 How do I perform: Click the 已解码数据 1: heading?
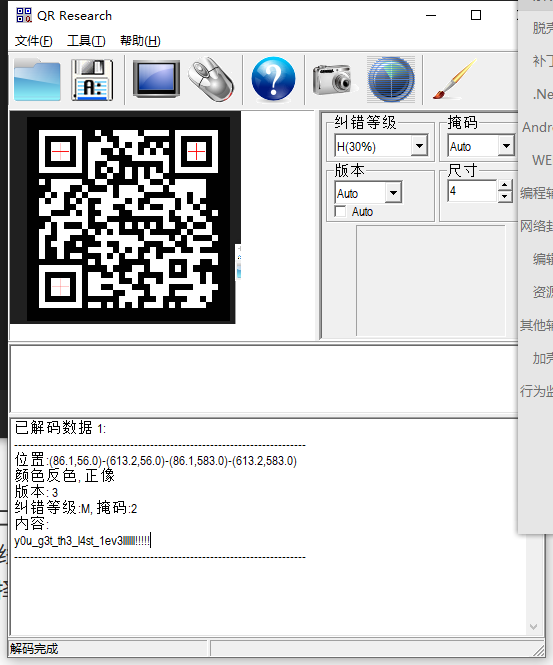coord(60,428)
